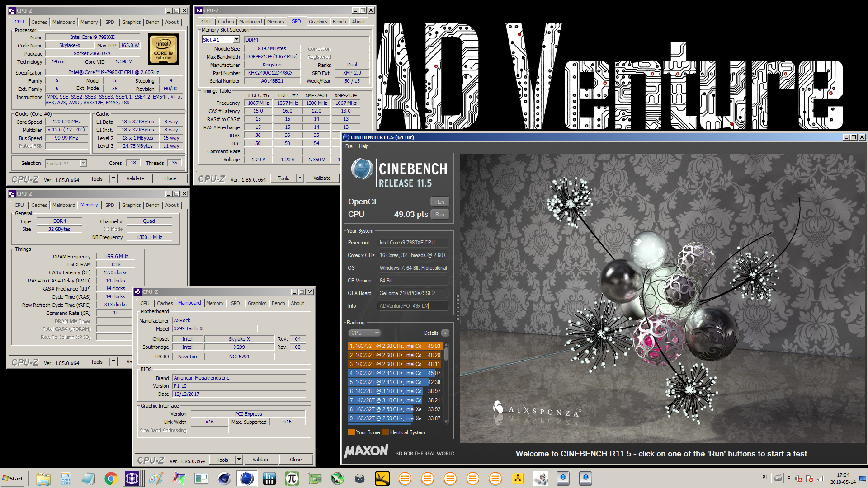Open Windows Explorer folder icon in taskbar
This screenshot has height=488, width=868.
(43, 478)
